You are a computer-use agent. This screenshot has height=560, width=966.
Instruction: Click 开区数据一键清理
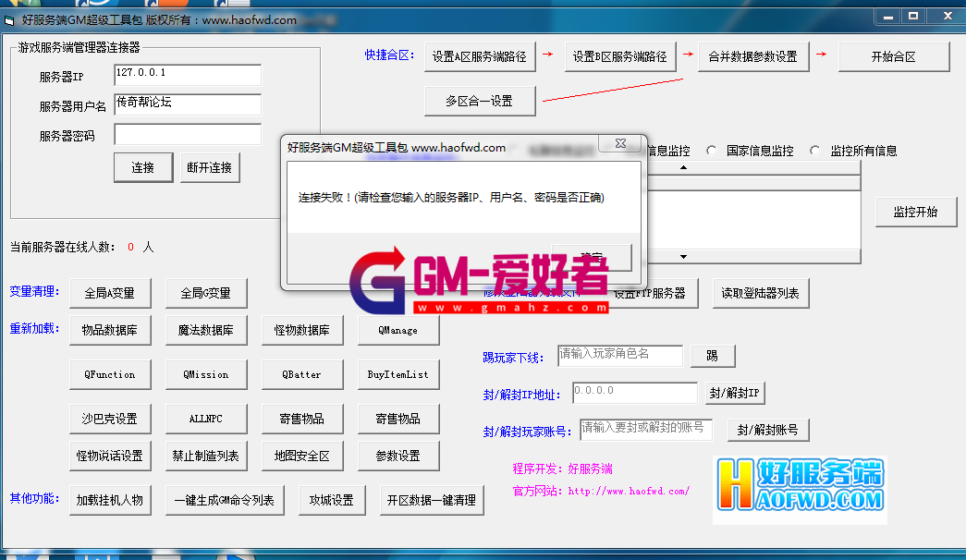[x=432, y=500]
